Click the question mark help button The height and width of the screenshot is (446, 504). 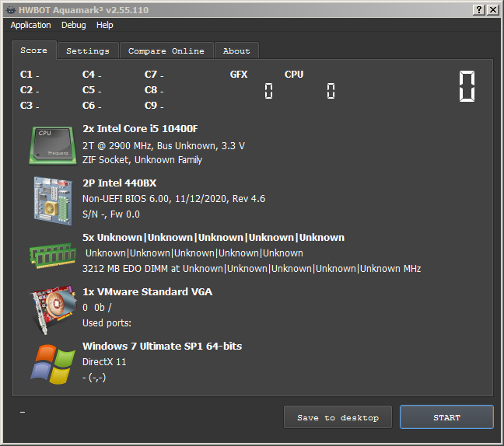(479, 9)
